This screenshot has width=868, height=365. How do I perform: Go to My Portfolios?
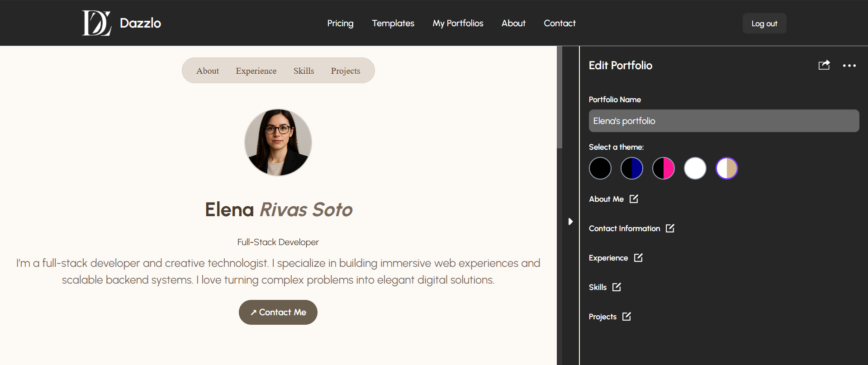tap(458, 23)
